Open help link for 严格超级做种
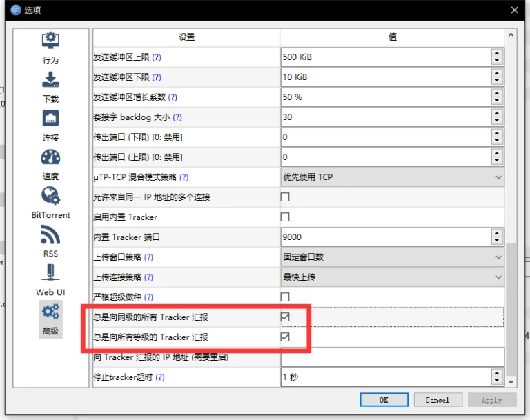Image resolution: width=530 pixels, height=420 pixels. tap(148, 297)
